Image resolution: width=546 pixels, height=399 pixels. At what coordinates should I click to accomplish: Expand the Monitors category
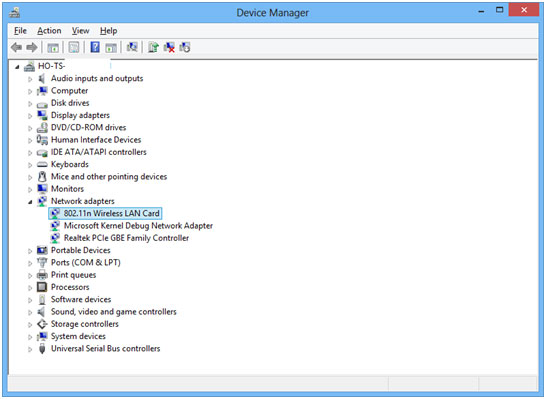pos(30,189)
